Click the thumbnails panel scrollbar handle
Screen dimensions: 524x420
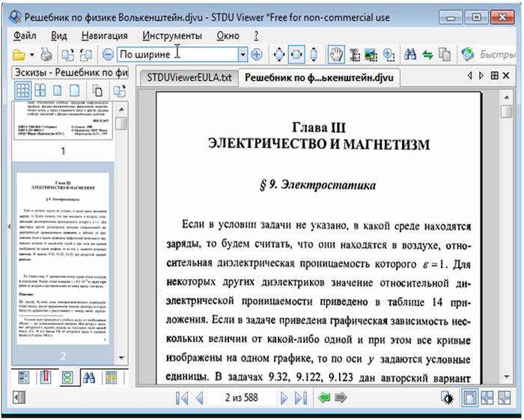(121, 124)
